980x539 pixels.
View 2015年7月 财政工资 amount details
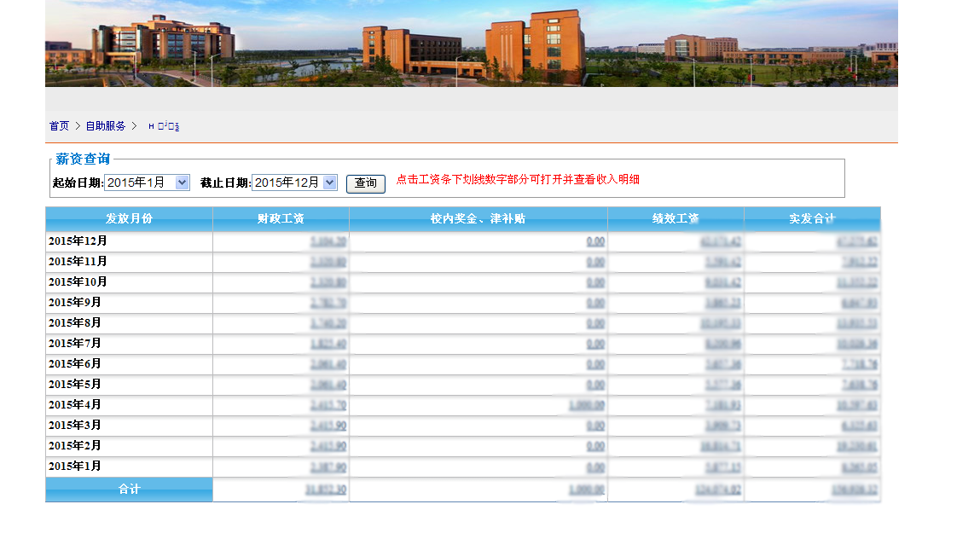click(328, 344)
